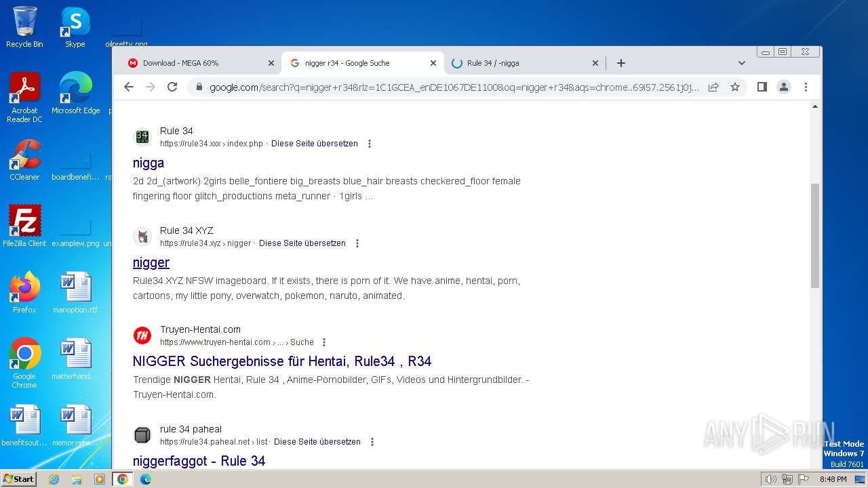Screen dimensions: 868x488
Task: Open File Explorer from the taskbar
Action: point(77,479)
